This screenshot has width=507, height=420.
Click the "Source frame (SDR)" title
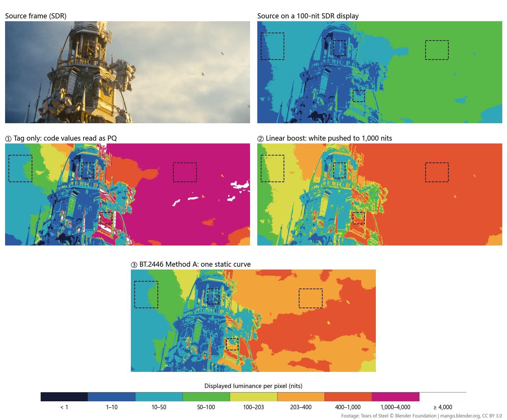[x=36, y=16]
